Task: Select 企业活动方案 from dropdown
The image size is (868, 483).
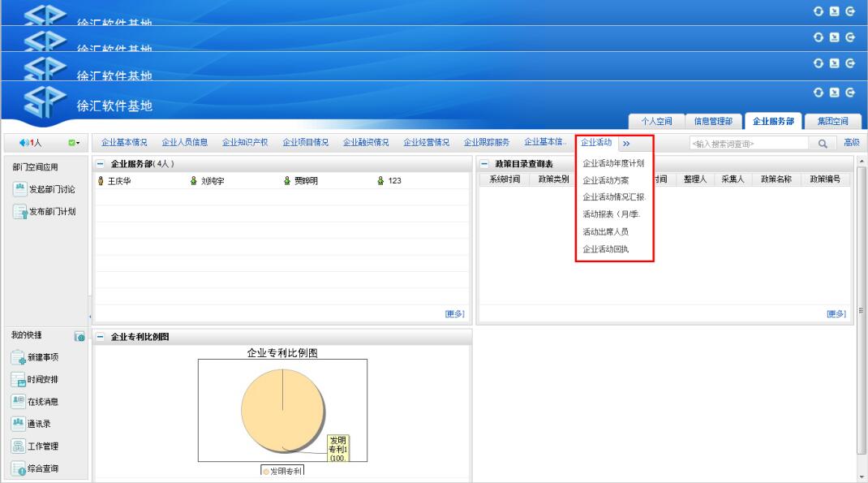Action: pos(606,180)
